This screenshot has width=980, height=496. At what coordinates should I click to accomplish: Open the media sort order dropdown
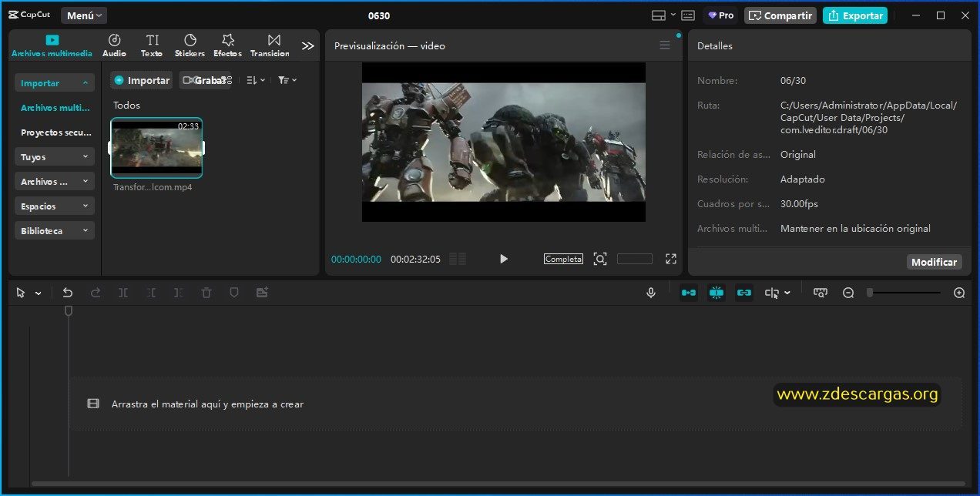click(x=256, y=80)
